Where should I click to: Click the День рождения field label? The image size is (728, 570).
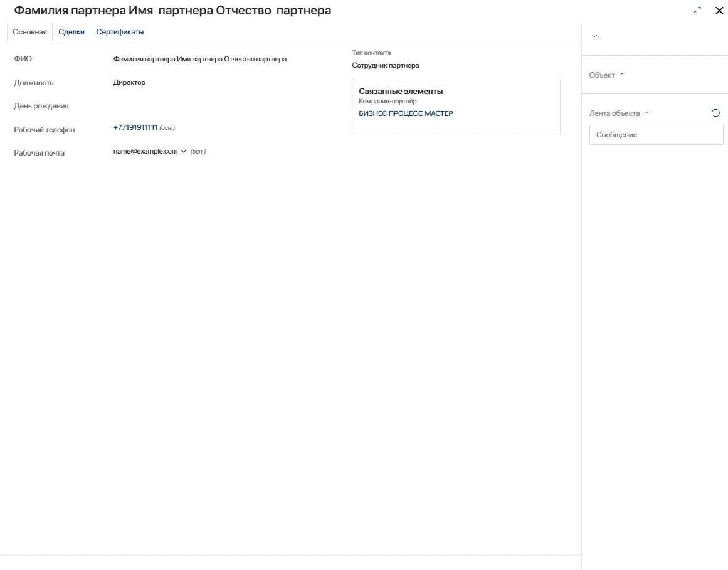pos(41,106)
